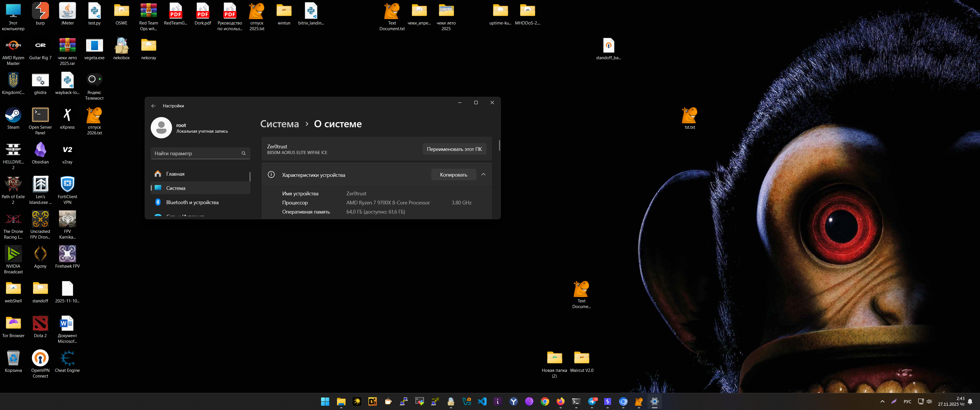The width and height of the screenshot is (980, 410).
Task: Show hidden system tray icons
Action: tap(882, 401)
